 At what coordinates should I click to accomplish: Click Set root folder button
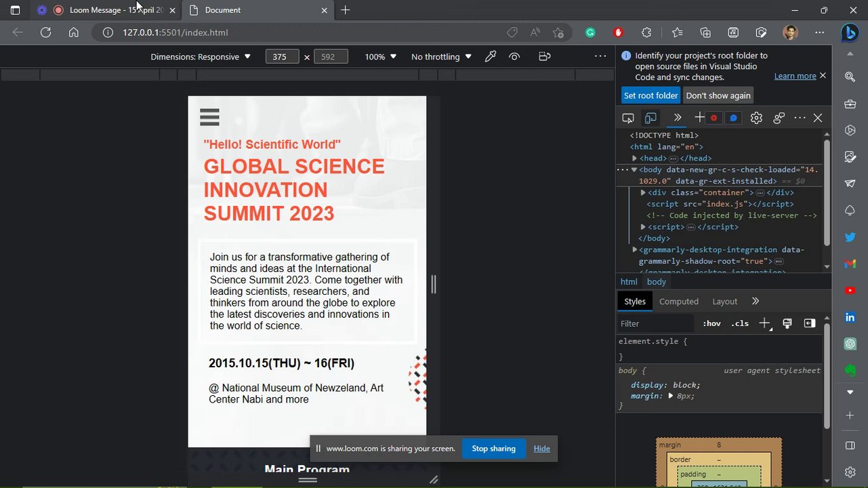click(x=651, y=96)
